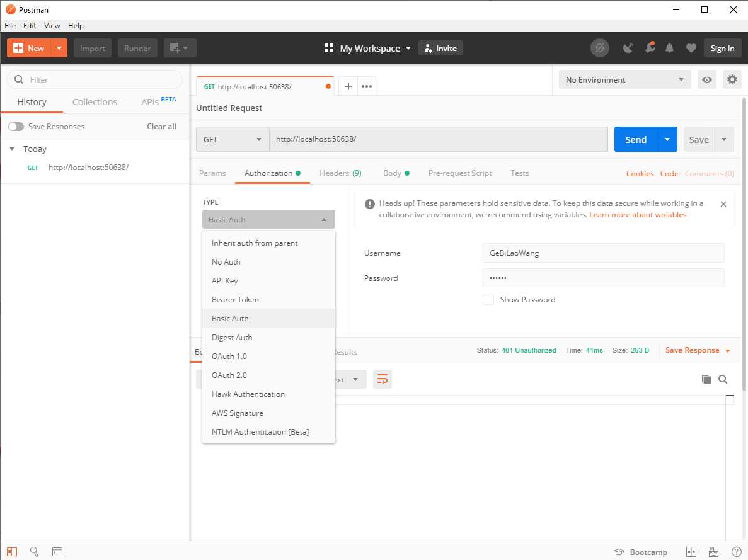Click the Invite button
The image size is (748, 560).
[440, 48]
